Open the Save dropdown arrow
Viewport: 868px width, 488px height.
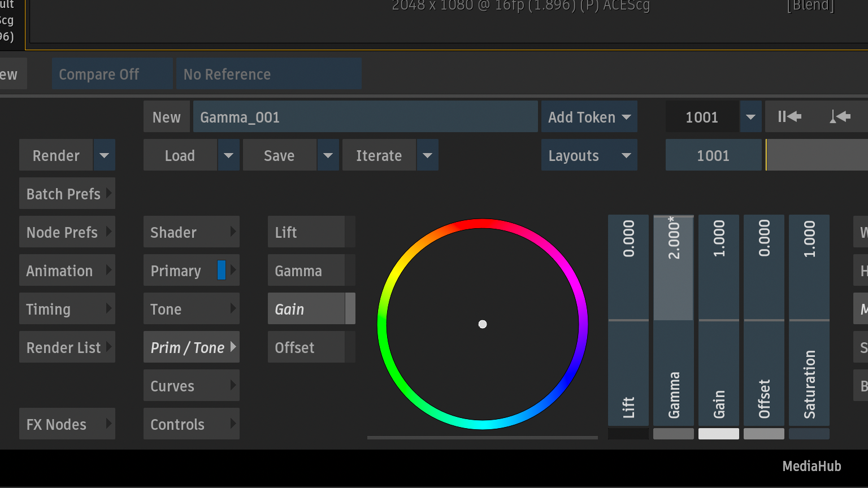click(328, 155)
